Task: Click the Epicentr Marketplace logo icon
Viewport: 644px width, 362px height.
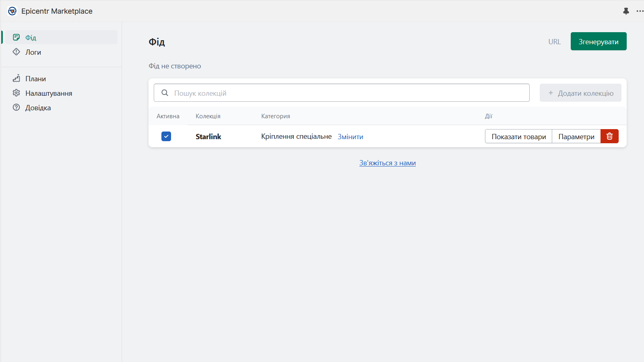Action: [12, 11]
